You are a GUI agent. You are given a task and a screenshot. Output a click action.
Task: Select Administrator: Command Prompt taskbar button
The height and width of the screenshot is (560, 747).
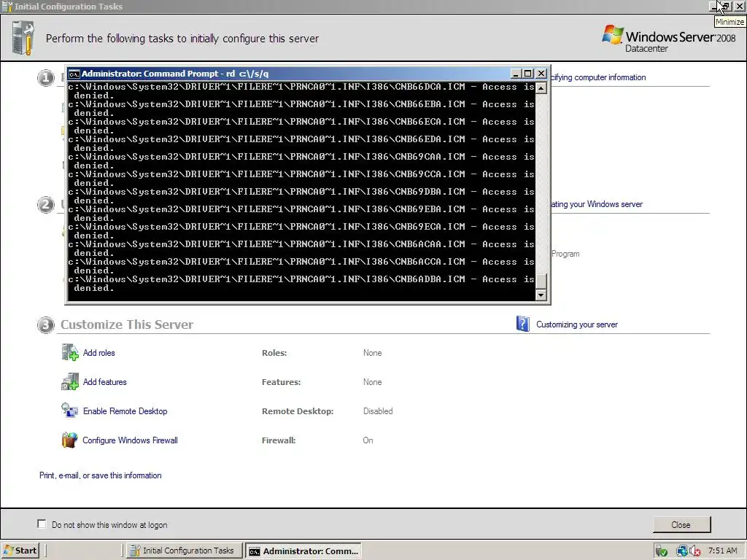coord(303,551)
